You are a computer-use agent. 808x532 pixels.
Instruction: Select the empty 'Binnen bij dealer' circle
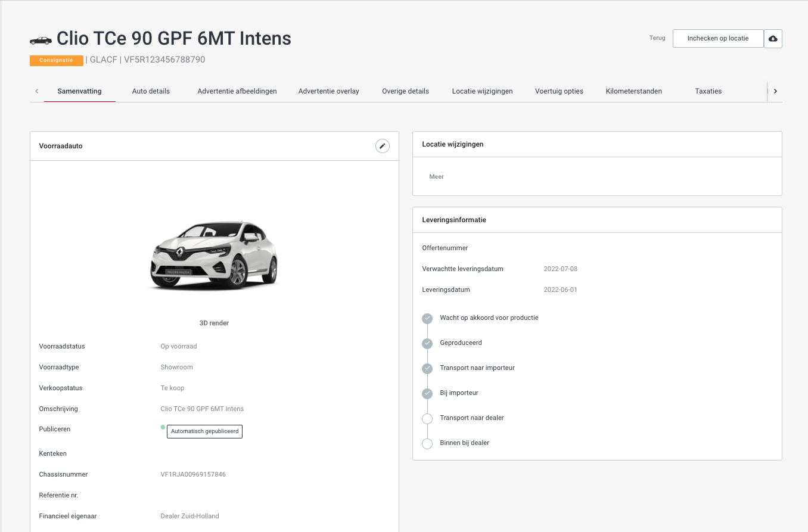pos(427,444)
